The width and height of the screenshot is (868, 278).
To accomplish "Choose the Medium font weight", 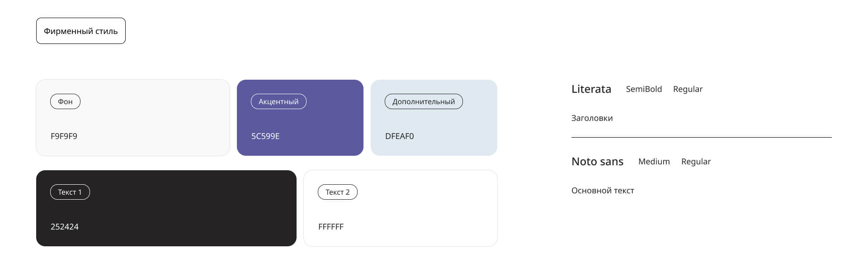I will click(x=654, y=162).
